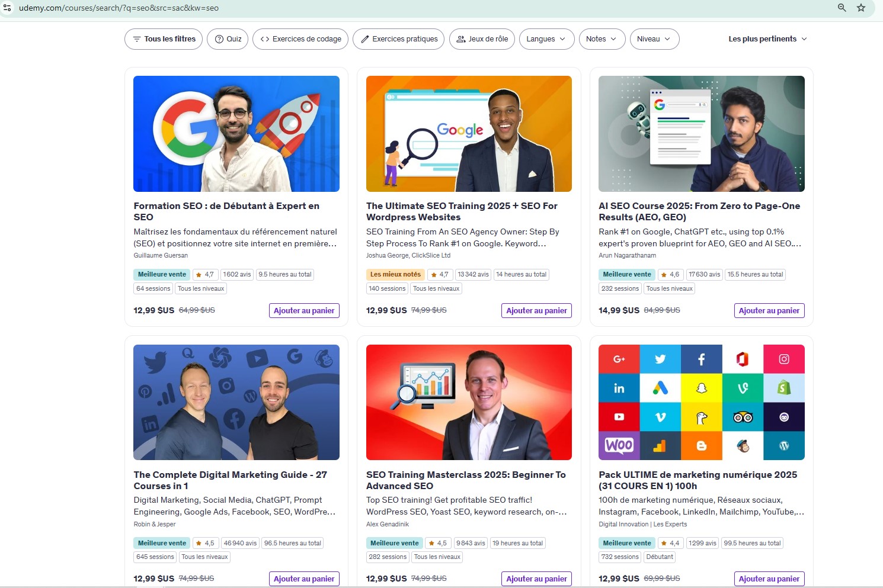
Task: Click the 9 843 avis review count
Action: click(471, 543)
